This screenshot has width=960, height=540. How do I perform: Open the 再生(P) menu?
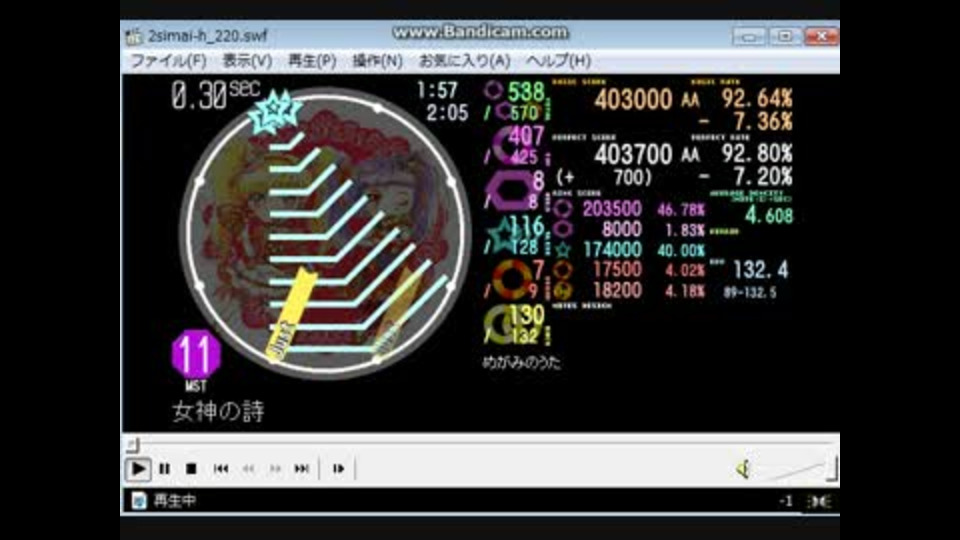[312, 61]
